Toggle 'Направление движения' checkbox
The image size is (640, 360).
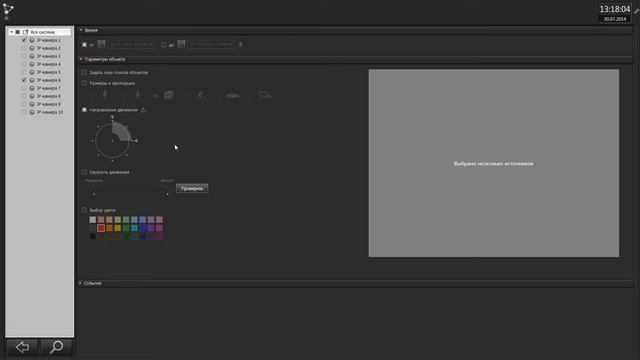[84, 110]
